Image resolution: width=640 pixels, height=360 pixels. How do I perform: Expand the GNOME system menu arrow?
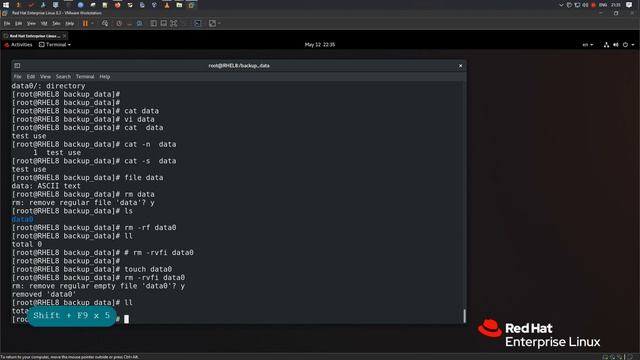pyautogui.click(x=633, y=45)
